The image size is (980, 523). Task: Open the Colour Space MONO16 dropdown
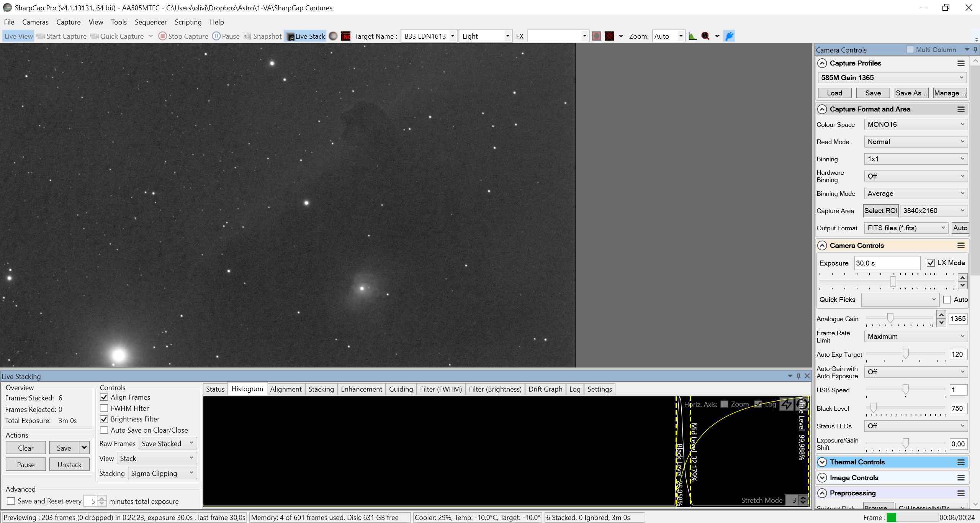pyautogui.click(x=916, y=125)
